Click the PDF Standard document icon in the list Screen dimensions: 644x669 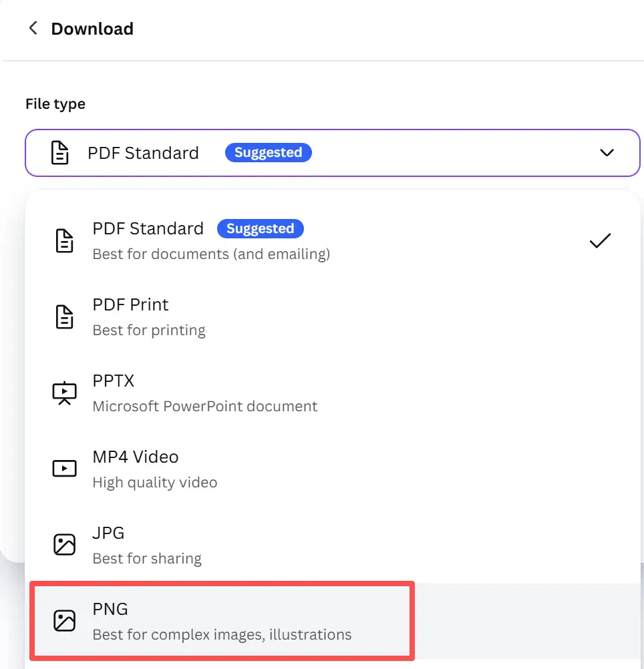click(x=64, y=240)
